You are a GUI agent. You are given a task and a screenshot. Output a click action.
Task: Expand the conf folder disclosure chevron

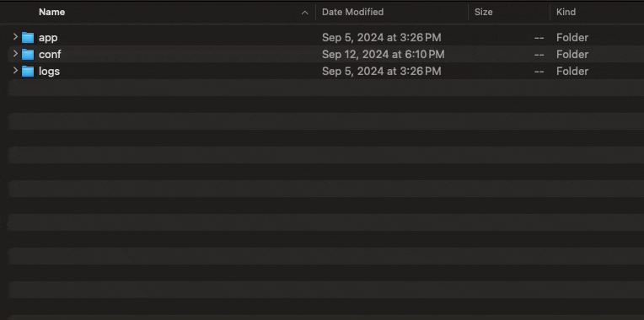point(15,54)
